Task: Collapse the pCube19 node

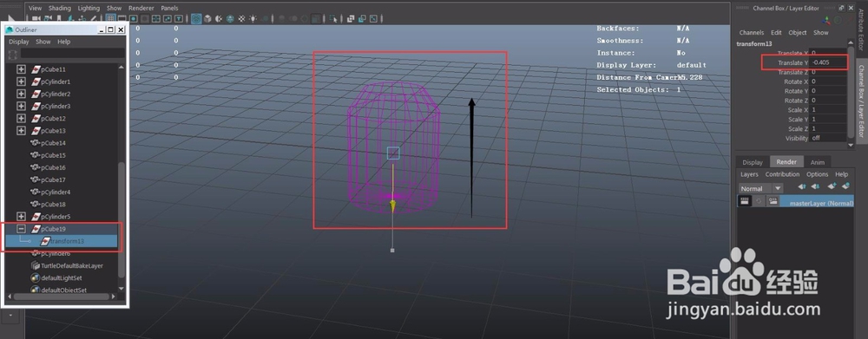Action: [21, 228]
